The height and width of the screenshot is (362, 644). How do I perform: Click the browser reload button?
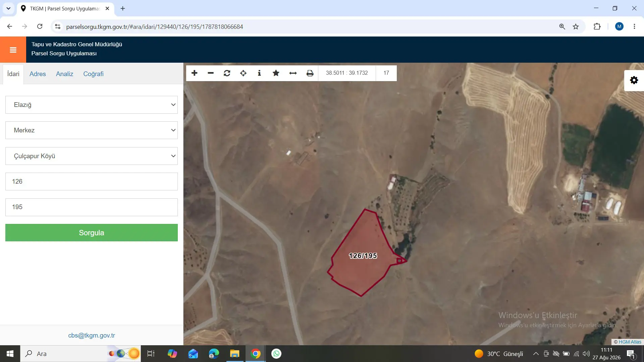[x=40, y=26]
